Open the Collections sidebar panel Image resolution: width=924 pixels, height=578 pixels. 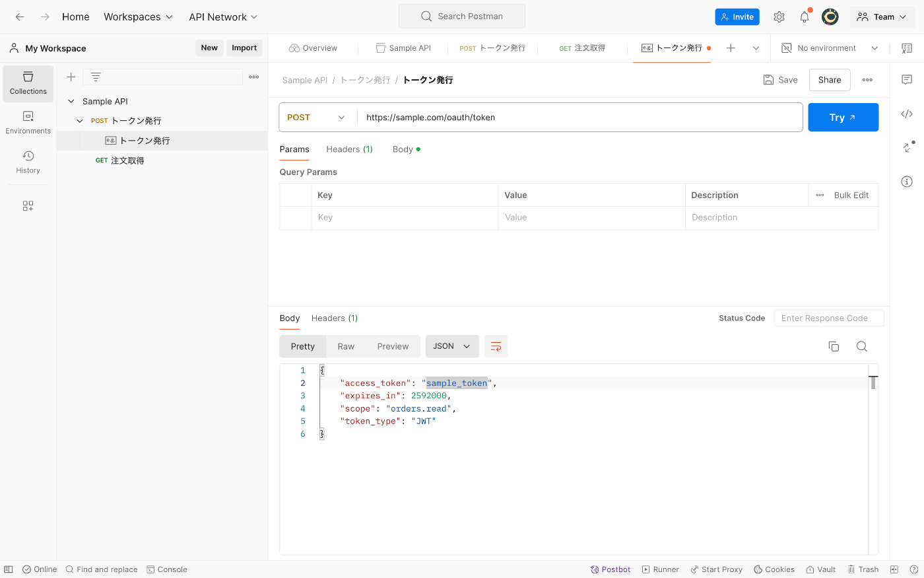pos(28,83)
